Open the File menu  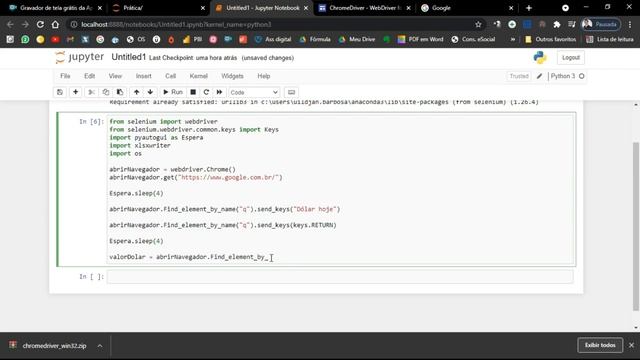click(65, 76)
